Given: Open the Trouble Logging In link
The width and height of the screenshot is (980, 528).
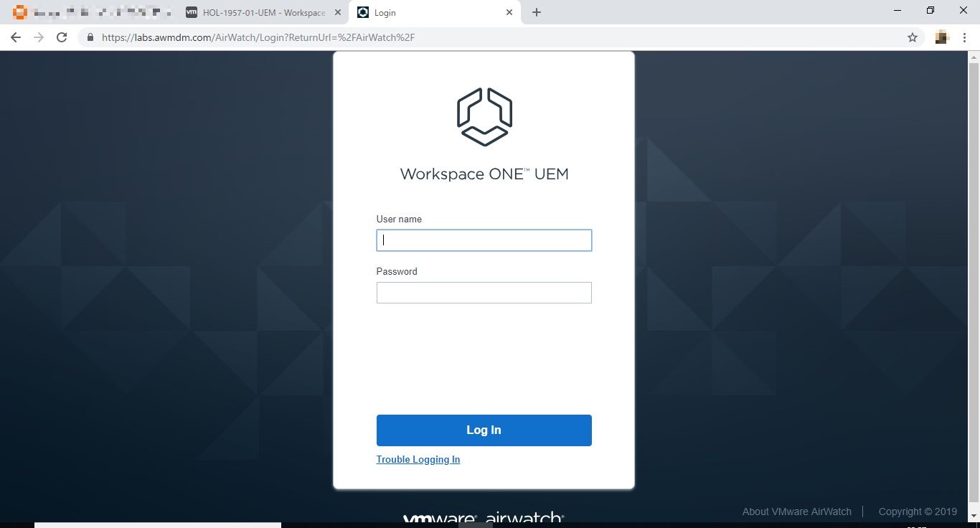Looking at the screenshot, I should 418,459.
